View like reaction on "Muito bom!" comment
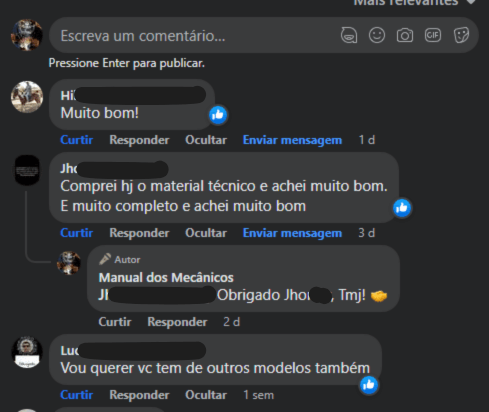Screen dimensions: 489x412 (218, 115)
